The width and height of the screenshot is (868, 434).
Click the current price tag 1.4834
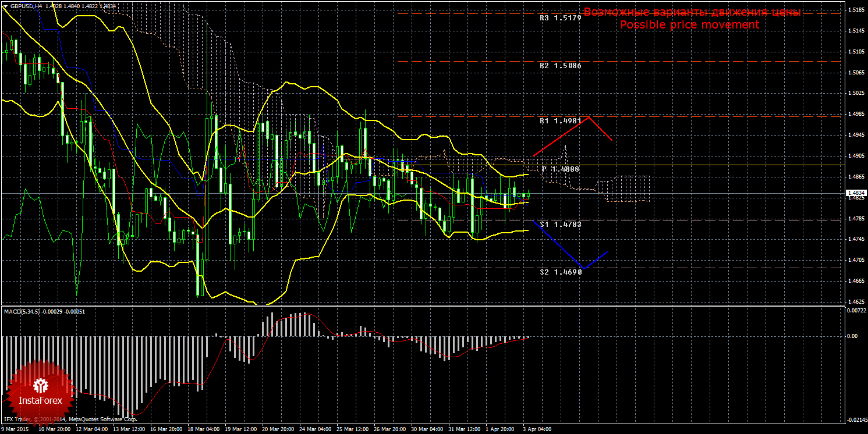coord(855,193)
